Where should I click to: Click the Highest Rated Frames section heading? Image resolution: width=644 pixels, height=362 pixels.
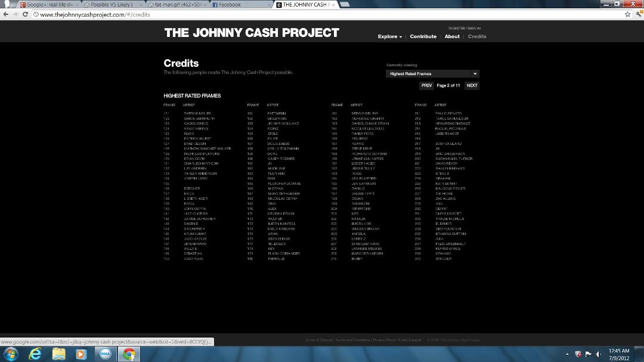click(192, 96)
